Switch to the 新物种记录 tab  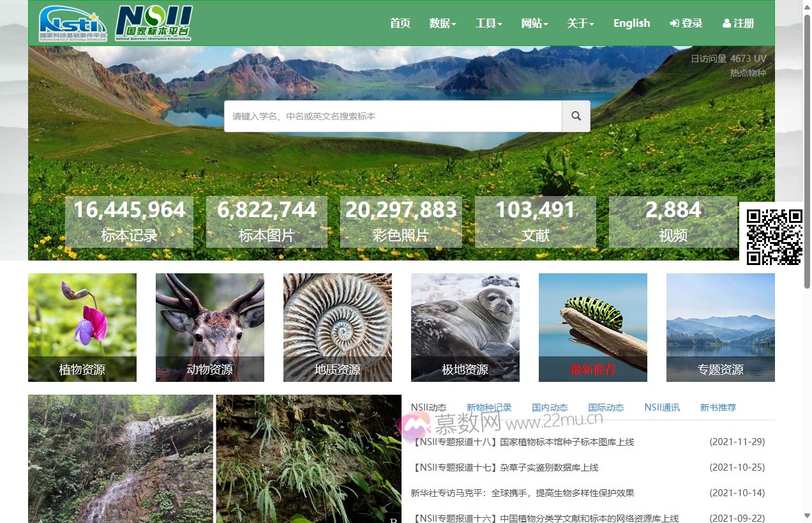point(488,407)
